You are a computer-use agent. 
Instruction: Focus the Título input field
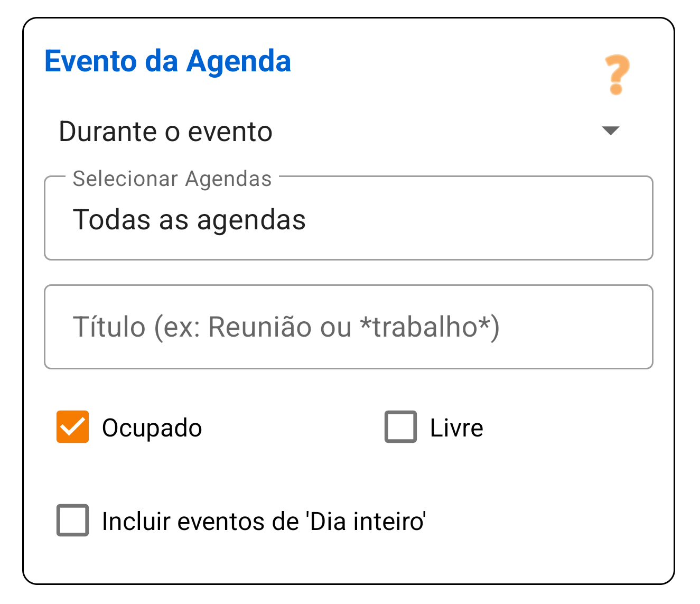click(x=349, y=327)
